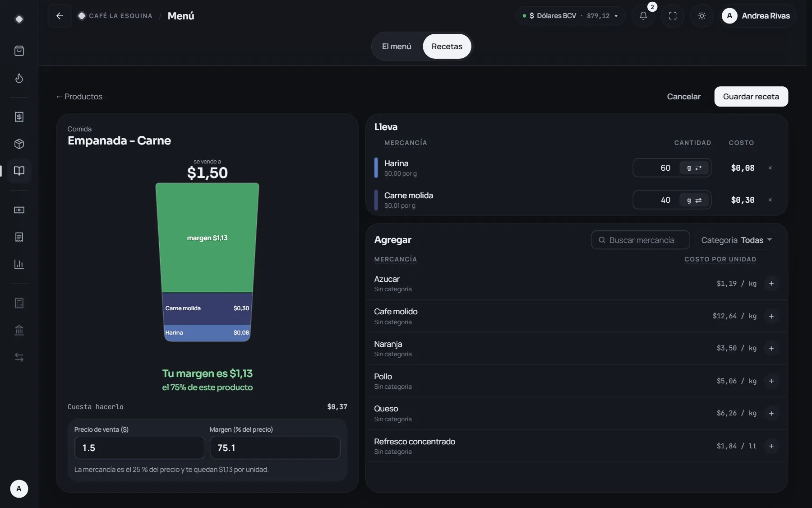Add Naranja to the recipe
812x508 pixels.
[x=771, y=349]
